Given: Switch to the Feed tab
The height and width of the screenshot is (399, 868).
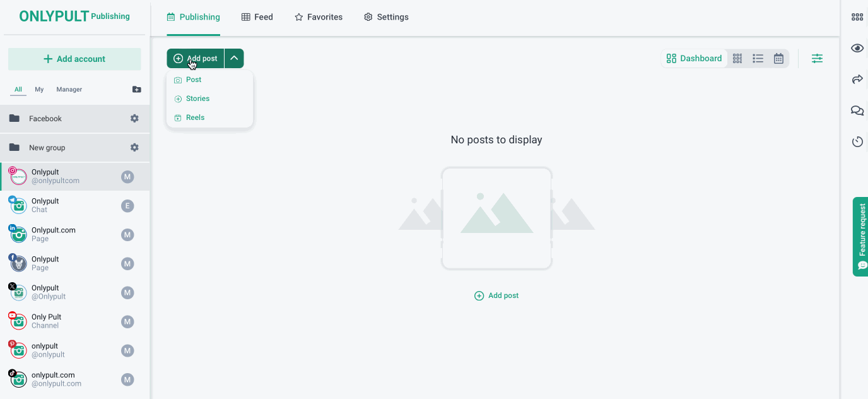Looking at the screenshot, I should coord(257,17).
